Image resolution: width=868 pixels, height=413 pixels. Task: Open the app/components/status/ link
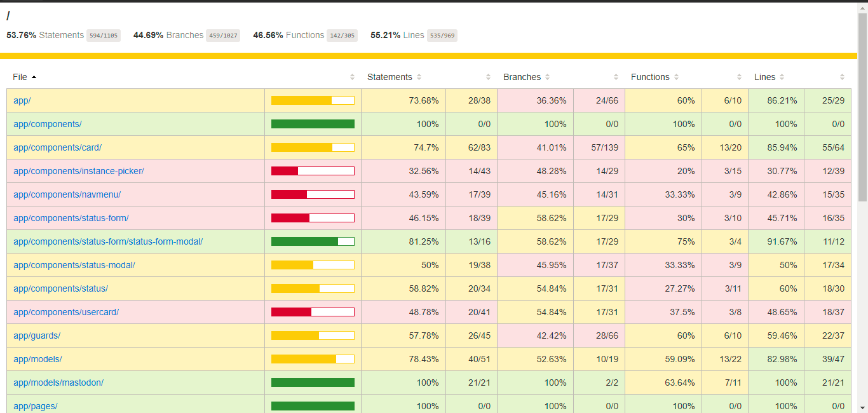[x=60, y=288]
